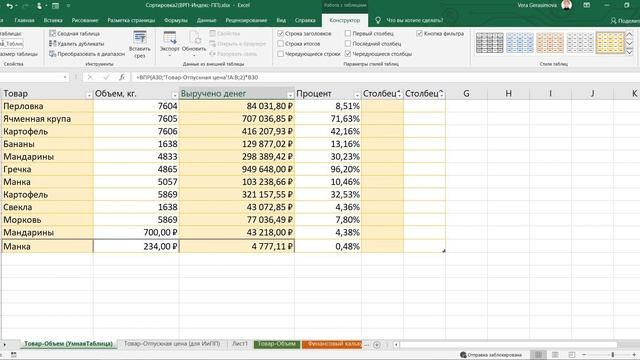
Task: Open the filter dropdown for Товар column
Action: (x=89, y=95)
